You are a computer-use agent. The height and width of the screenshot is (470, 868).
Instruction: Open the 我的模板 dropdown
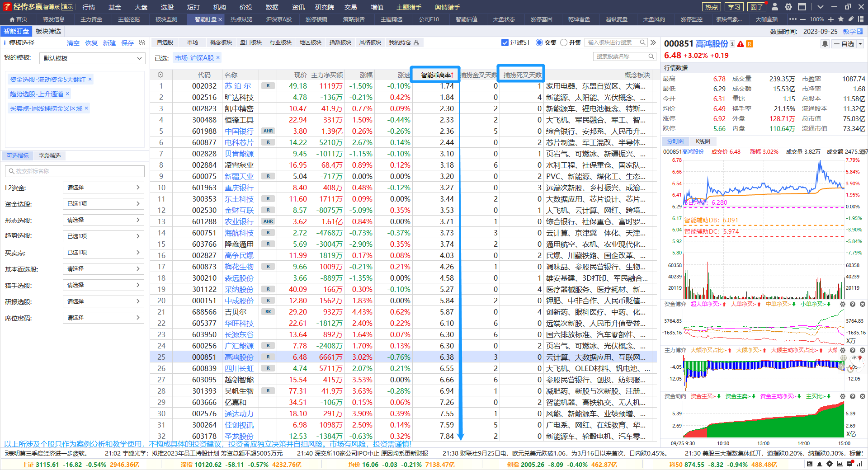92,58
